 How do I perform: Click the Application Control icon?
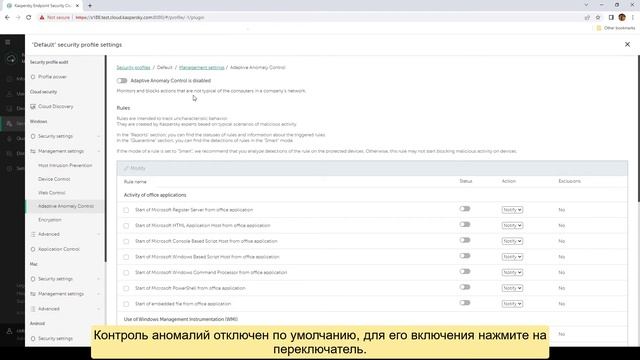[33, 249]
